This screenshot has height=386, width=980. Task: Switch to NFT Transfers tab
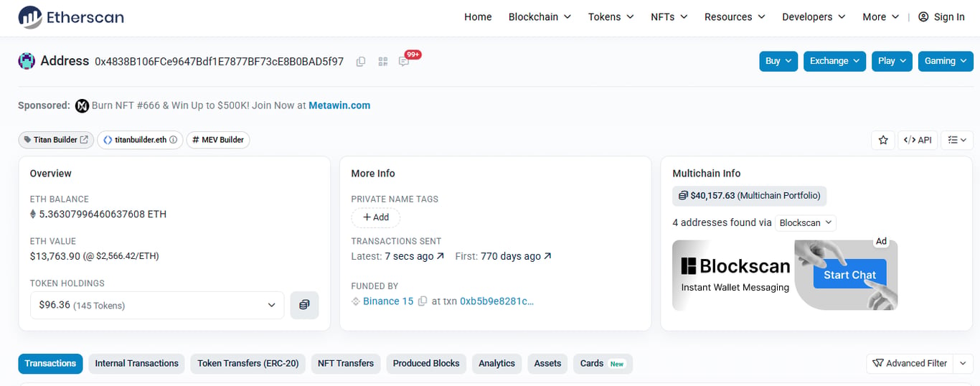pos(346,363)
